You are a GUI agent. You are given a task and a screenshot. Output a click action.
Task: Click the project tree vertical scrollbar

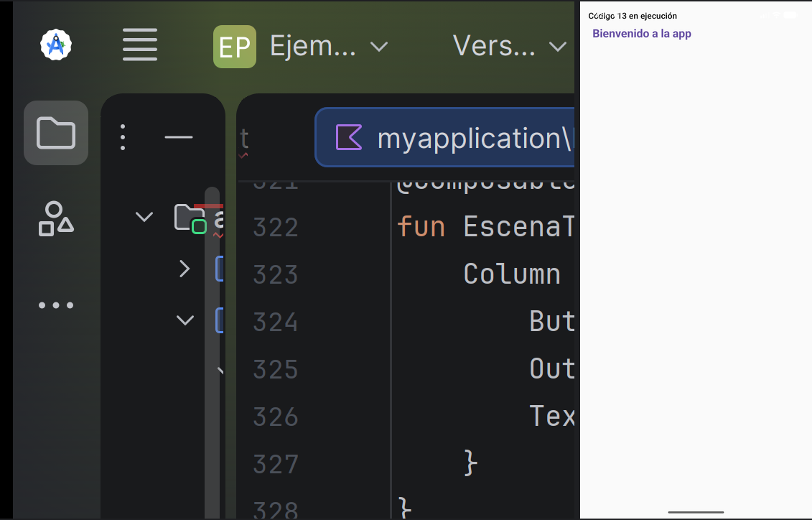coord(212,352)
